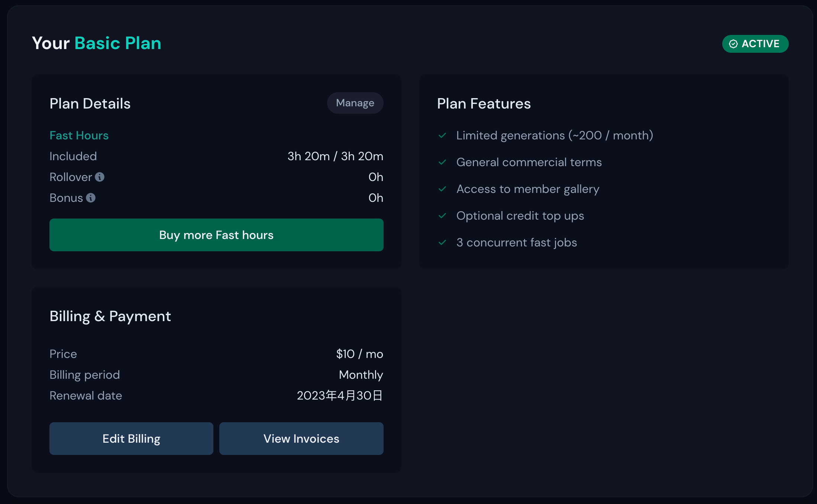The width and height of the screenshot is (817, 504).
Task: Click the Basic Plan title text
Action: coord(118,43)
